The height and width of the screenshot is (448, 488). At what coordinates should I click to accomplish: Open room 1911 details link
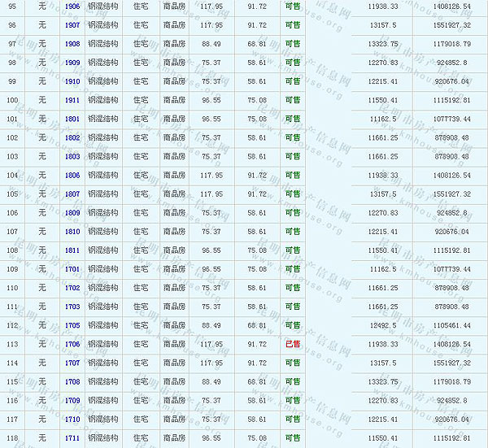click(72, 100)
